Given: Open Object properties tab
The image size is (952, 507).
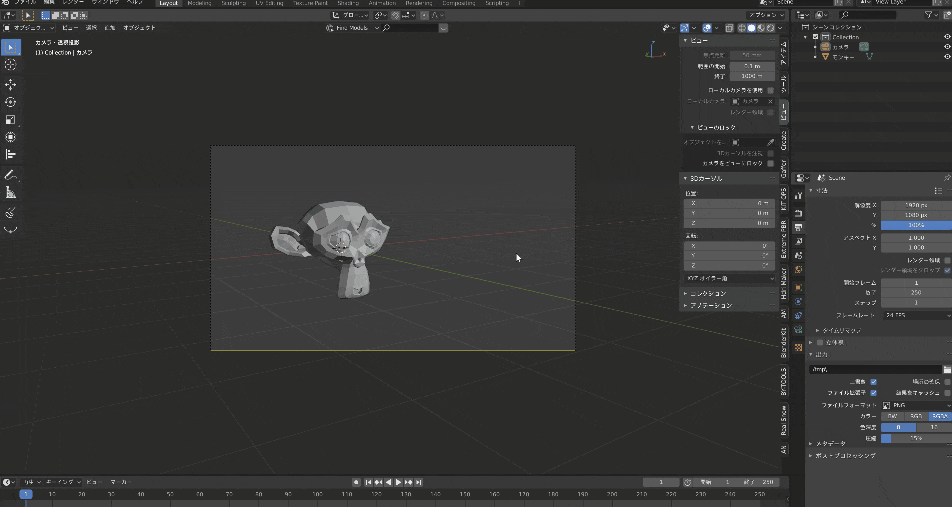Looking at the screenshot, I should (798, 287).
